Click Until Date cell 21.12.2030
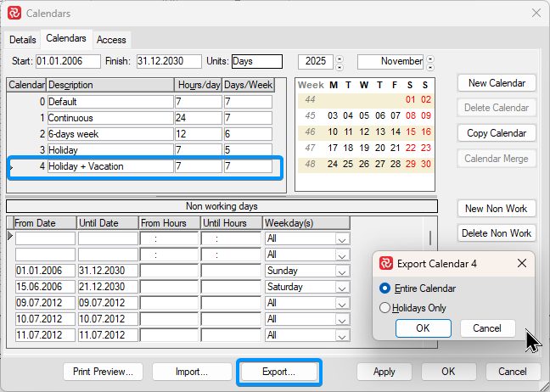Screen dimensions: 550x392 [x=108, y=287]
